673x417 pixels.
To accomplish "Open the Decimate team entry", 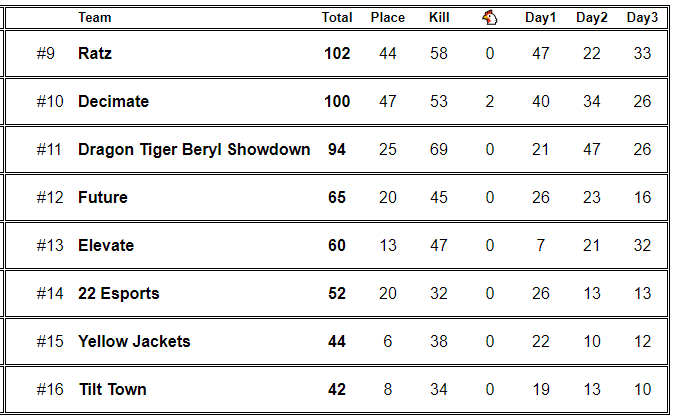I will coord(113,101).
